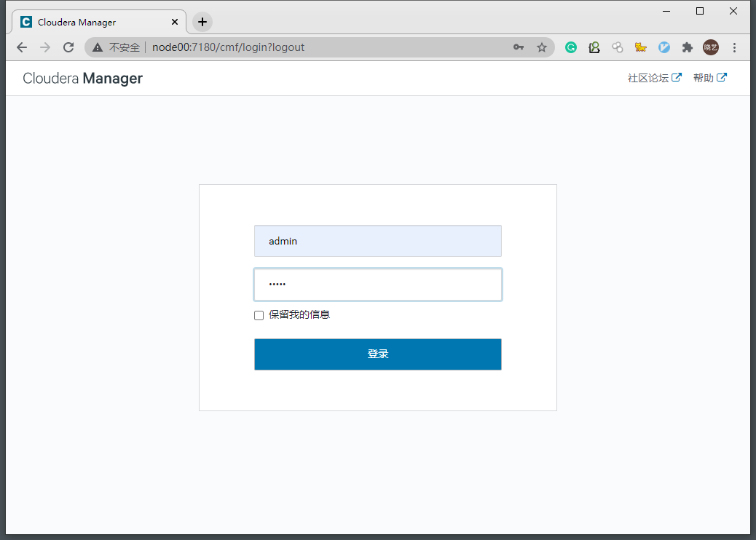Viewport: 756px width, 540px height.
Task: Click the yellow cat extension icon
Action: point(640,47)
